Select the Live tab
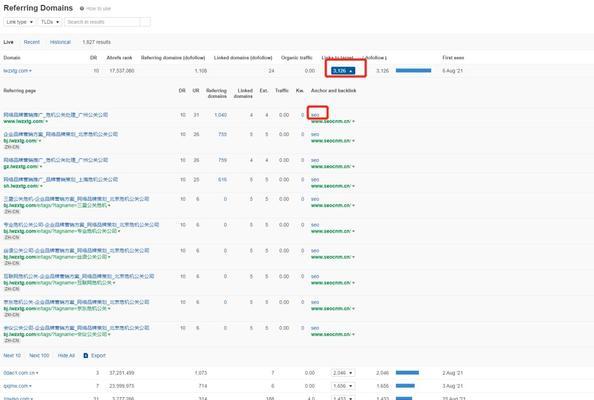594x400 pixels. click(x=8, y=42)
